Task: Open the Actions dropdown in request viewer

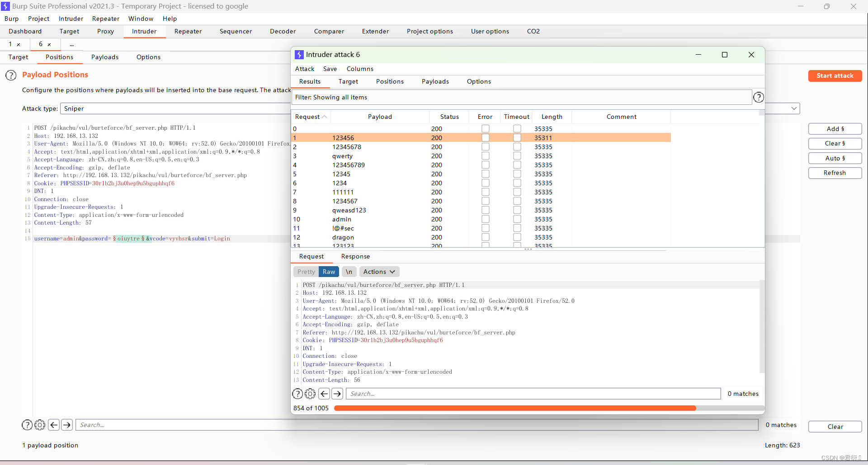Action: (x=379, y=272)
